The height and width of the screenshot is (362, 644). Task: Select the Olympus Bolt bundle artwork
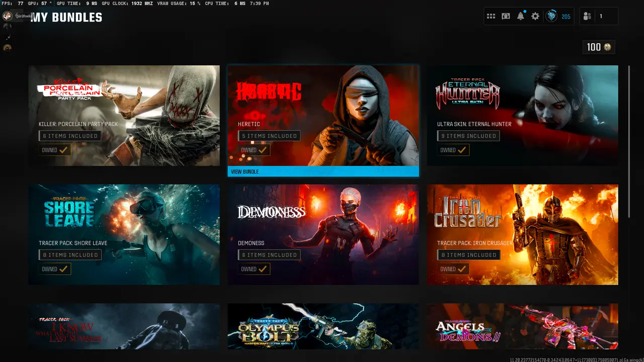coord(323,326)
